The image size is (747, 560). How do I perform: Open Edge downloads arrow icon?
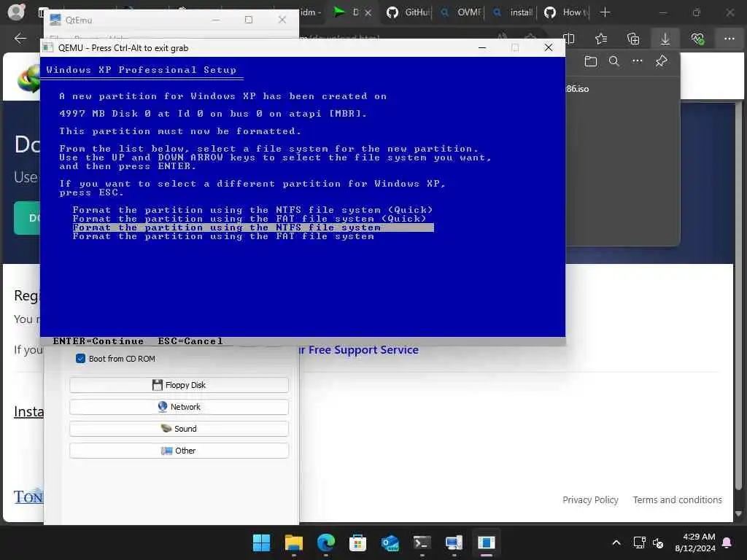point(665,39)
